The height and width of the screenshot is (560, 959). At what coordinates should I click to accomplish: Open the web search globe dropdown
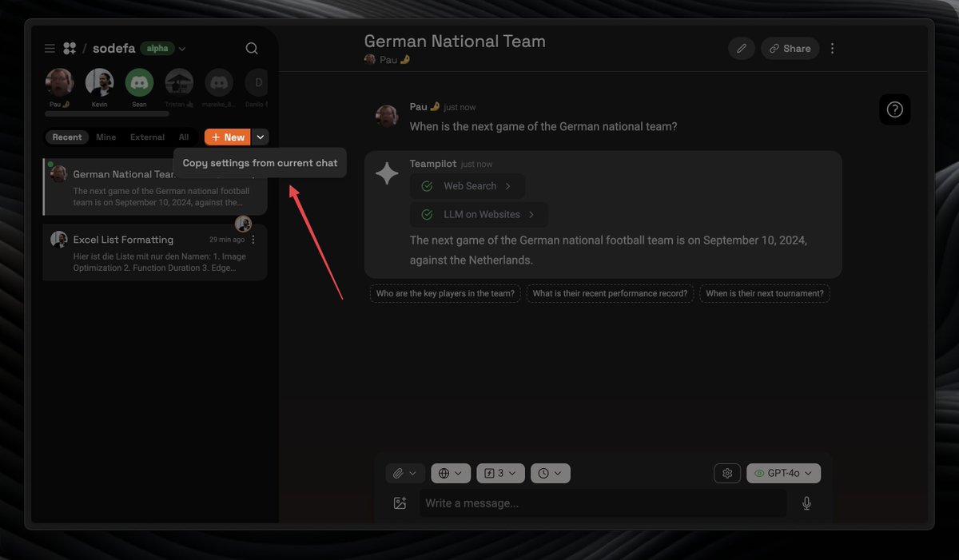(x=451, y=473)
